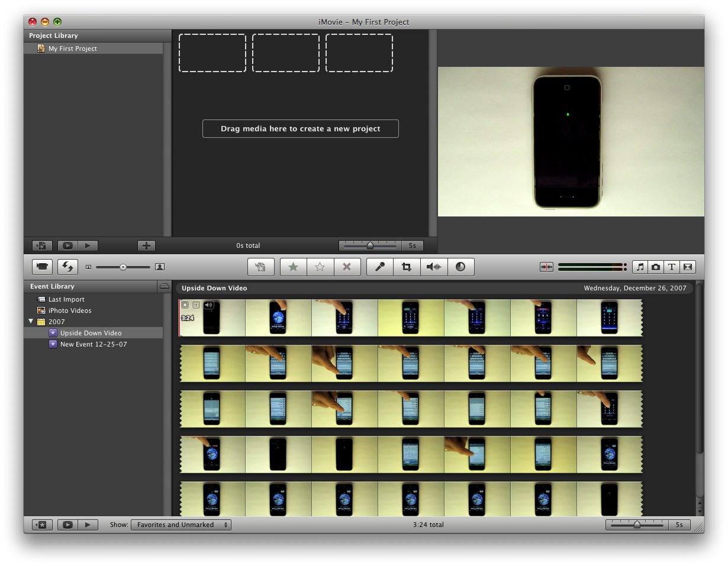Select the 2007 year row
This screenshot has width=728, height=566.
coord(94,322)
